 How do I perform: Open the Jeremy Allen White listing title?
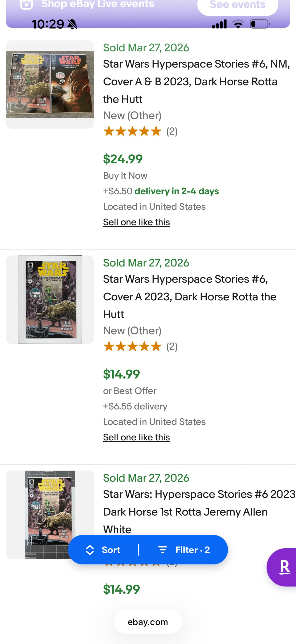coord(199,511)
